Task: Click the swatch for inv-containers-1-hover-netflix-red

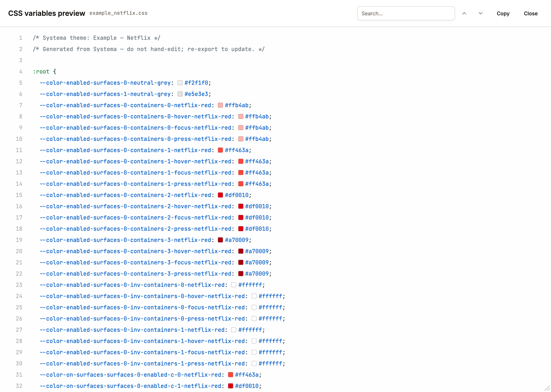Action: pos(254,341)
